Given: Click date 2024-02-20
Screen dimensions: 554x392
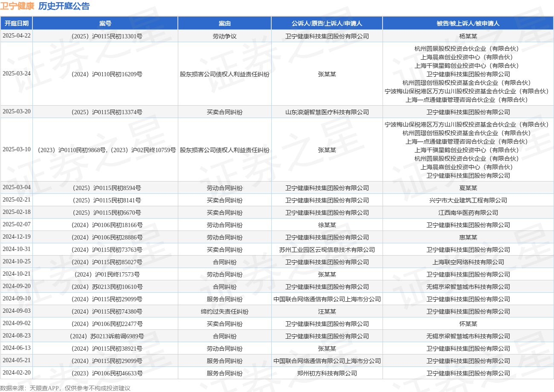Looking at the screenshot, I should (17, 372).
